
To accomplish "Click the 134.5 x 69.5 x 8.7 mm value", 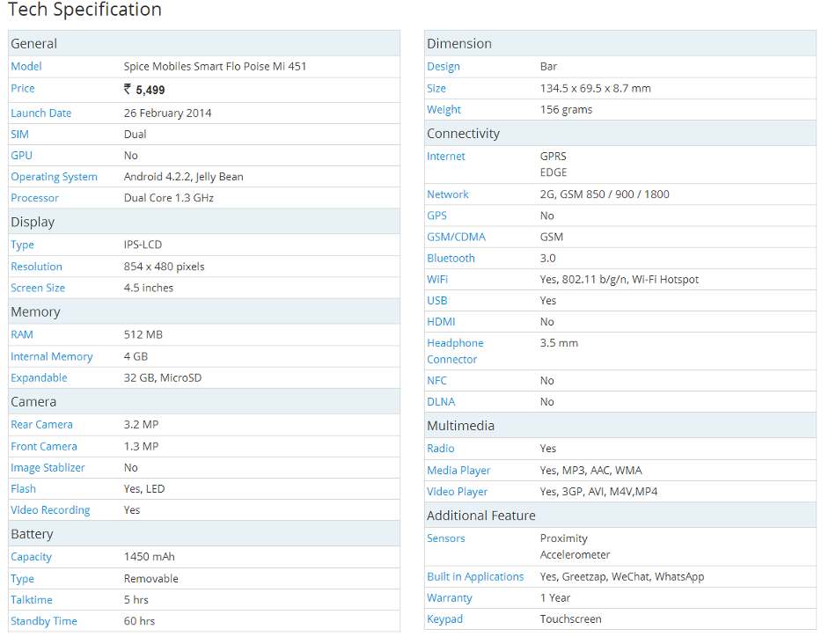I will [595, 89].
